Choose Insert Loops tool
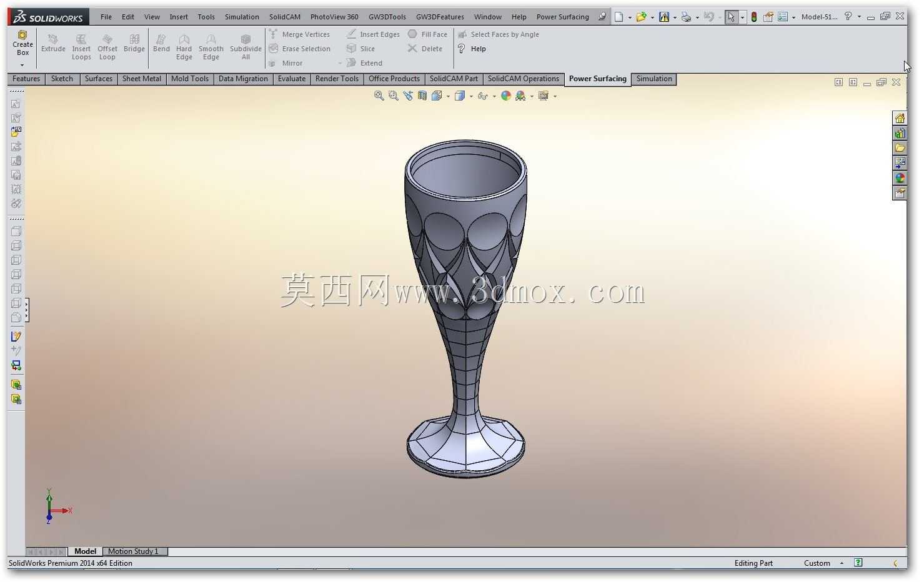The image size is (924, 582). tap(81, 47)
